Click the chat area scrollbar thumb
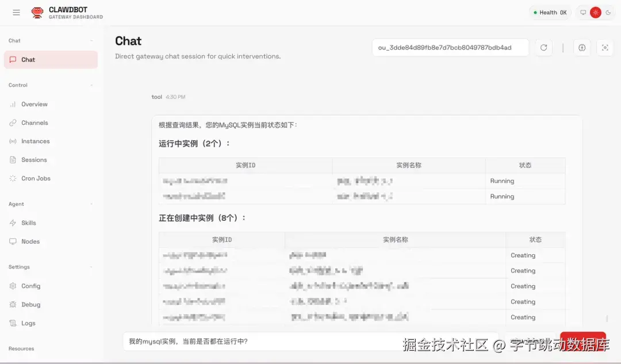 607,319
